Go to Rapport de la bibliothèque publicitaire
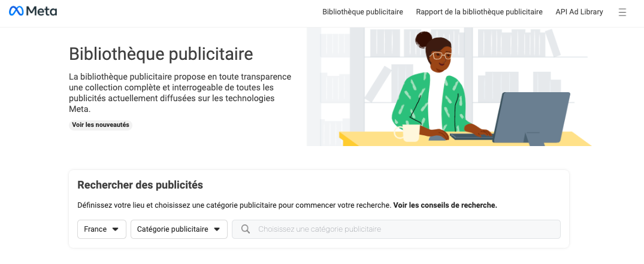 coord(479,12)
